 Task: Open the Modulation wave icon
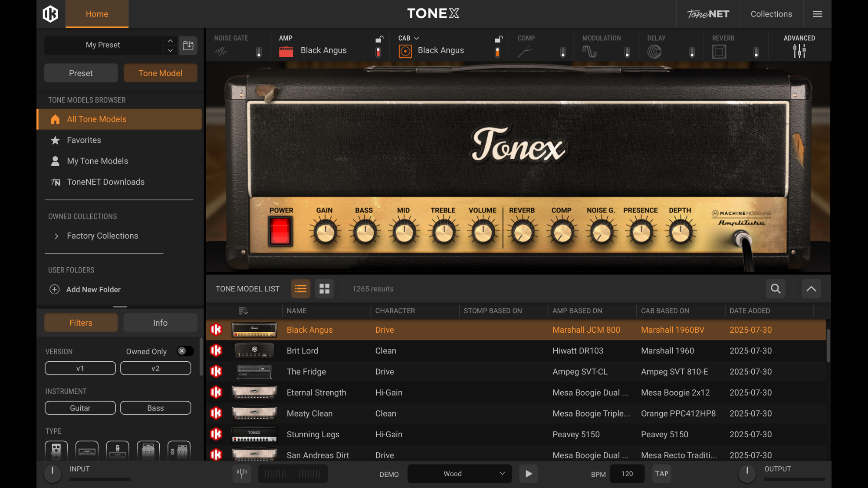(589, 52)
